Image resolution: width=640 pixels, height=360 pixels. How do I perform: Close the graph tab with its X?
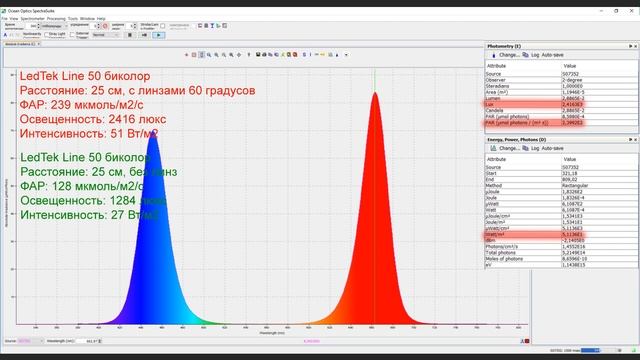tap(39, 44)
